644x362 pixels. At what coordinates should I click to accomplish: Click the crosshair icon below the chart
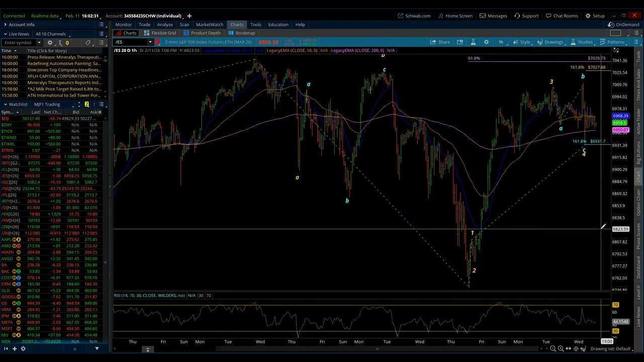click(x=576, y=349)
